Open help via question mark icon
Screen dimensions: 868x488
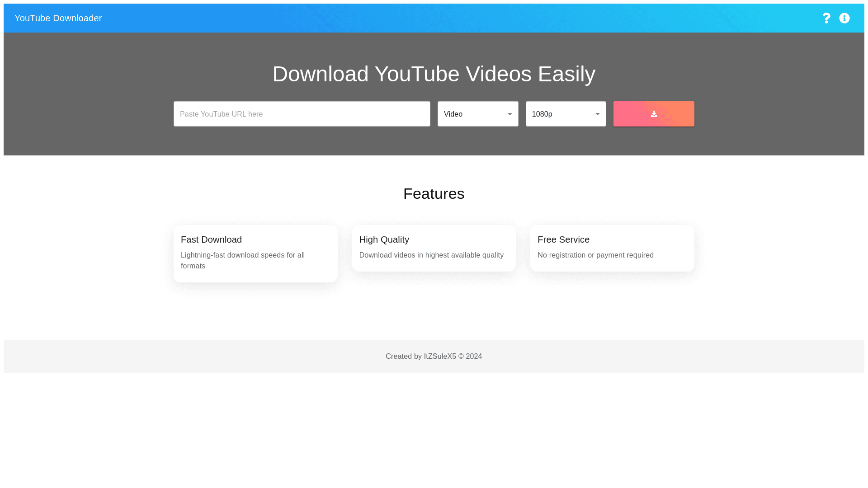[826, 18]
